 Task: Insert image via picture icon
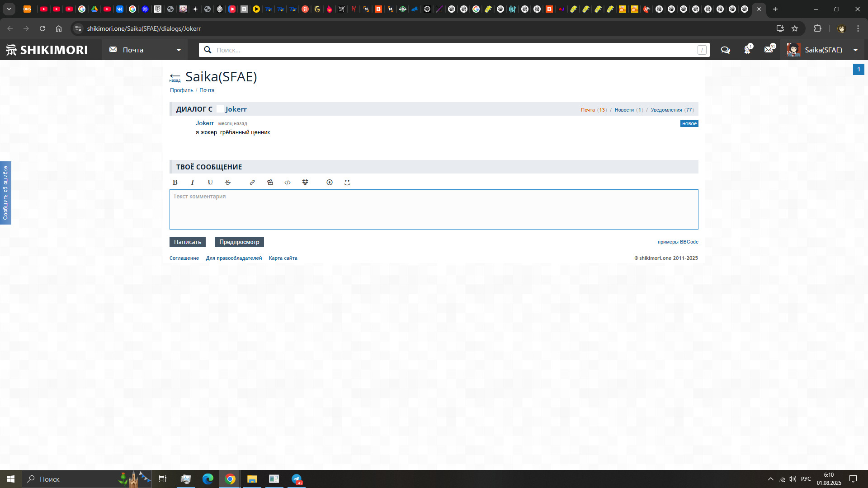(x=270, y=183)
